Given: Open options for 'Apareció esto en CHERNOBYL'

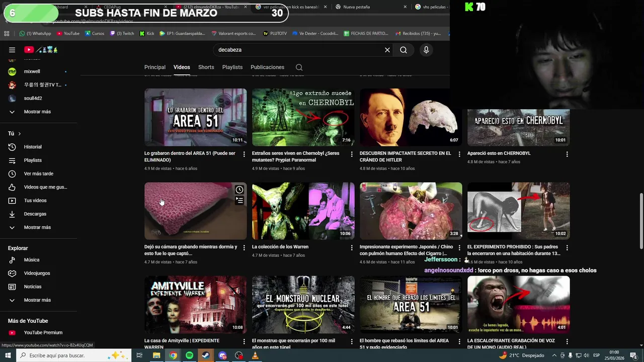Looking at the screenshot, I should (567, 154).
